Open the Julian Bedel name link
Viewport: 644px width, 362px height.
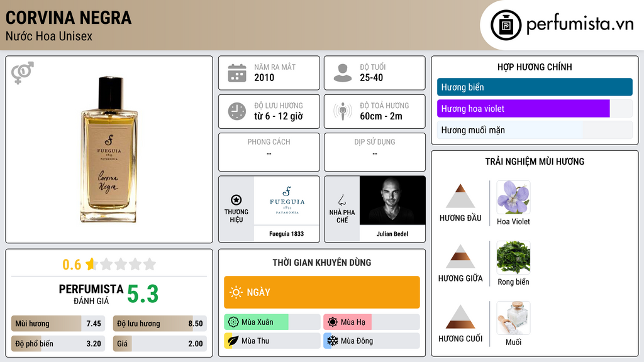coord(392,234)
